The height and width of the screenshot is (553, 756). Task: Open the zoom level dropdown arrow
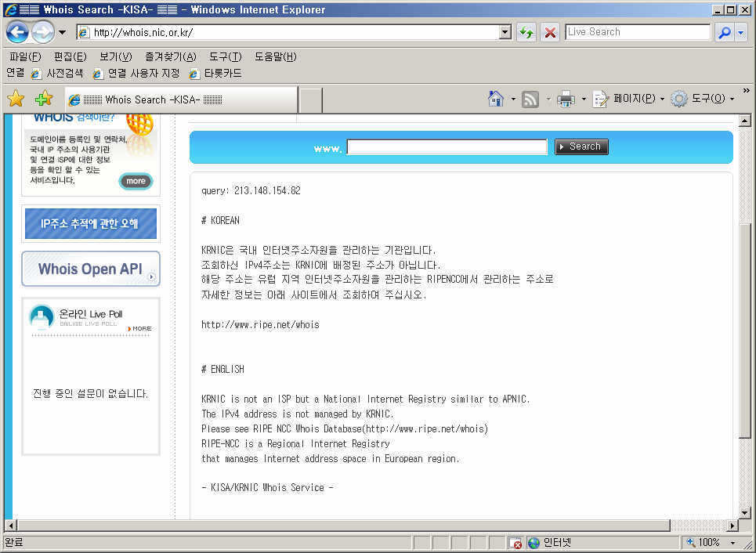click(x=732, y=544)
